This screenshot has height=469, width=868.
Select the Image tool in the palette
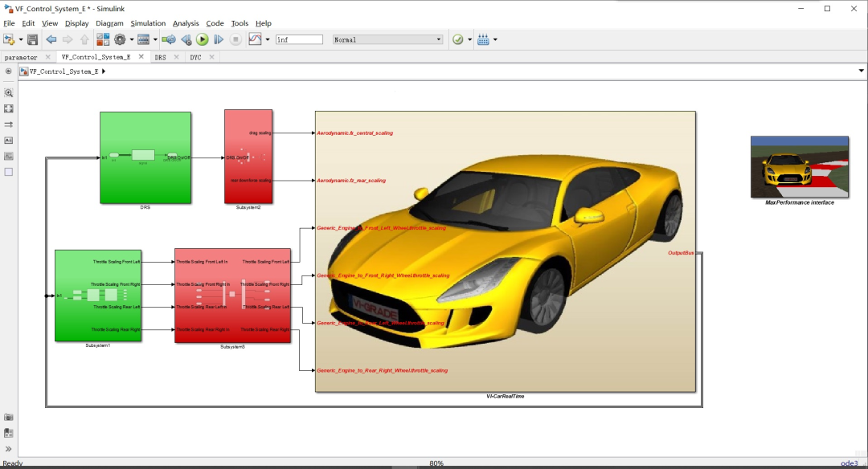8,156
